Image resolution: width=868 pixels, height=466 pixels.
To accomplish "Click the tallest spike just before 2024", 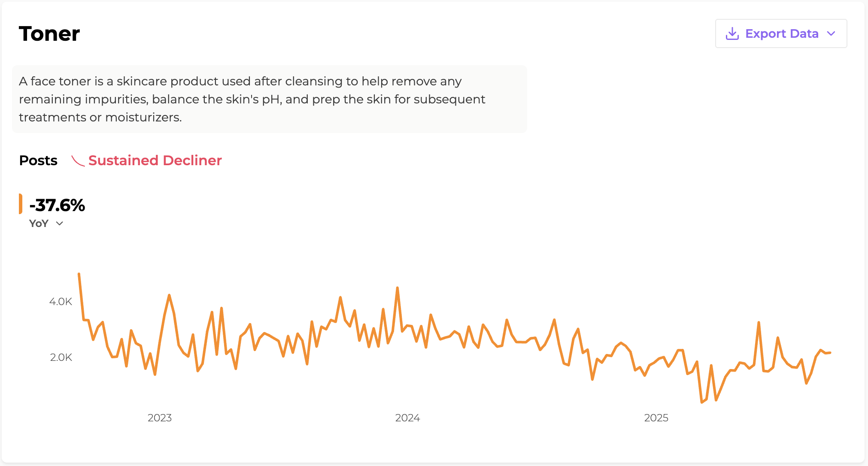I will click(398, 288).
